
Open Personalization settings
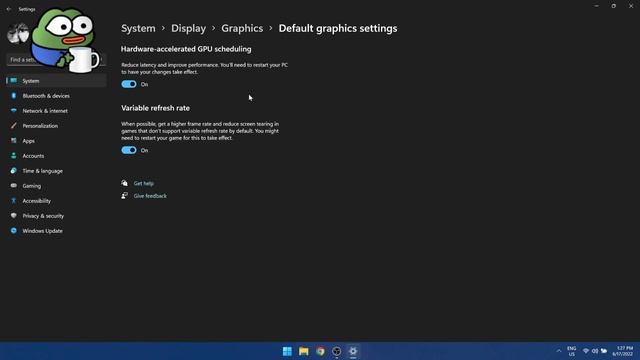coord(56,126)
